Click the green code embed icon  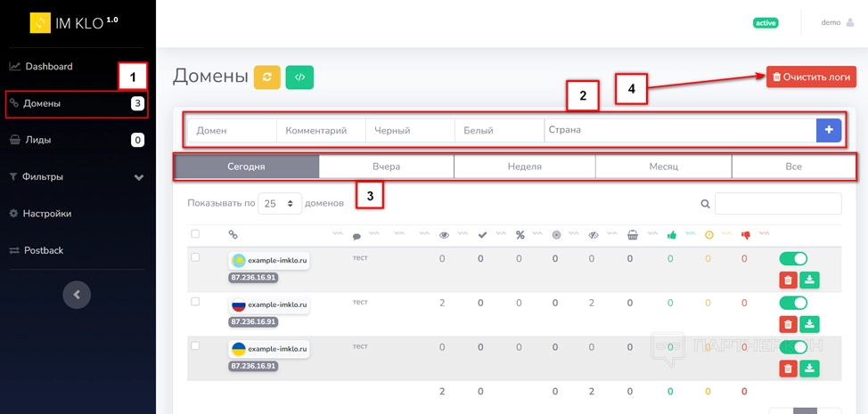(299, 77)
